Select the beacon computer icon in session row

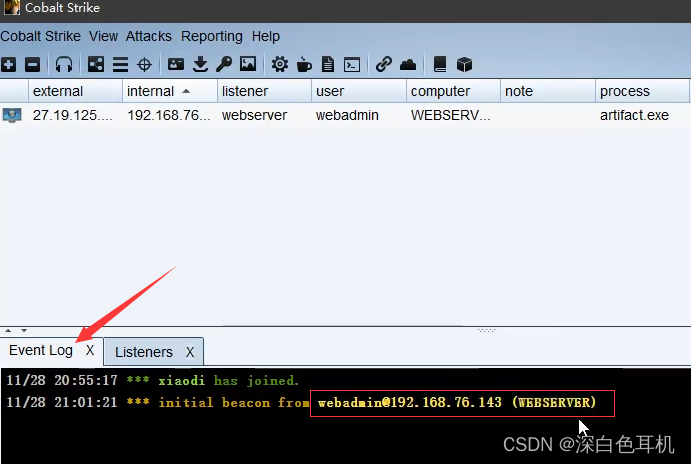click(12, 115)
